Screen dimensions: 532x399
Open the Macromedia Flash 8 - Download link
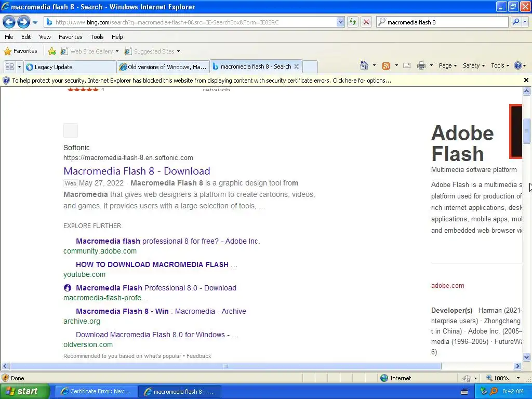point(137,171)
